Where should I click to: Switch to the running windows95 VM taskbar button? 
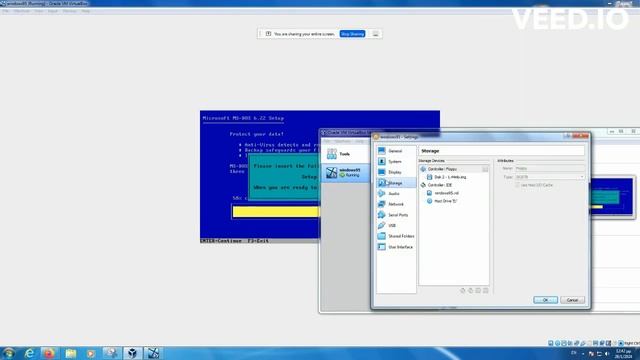(x=153, y=353)
